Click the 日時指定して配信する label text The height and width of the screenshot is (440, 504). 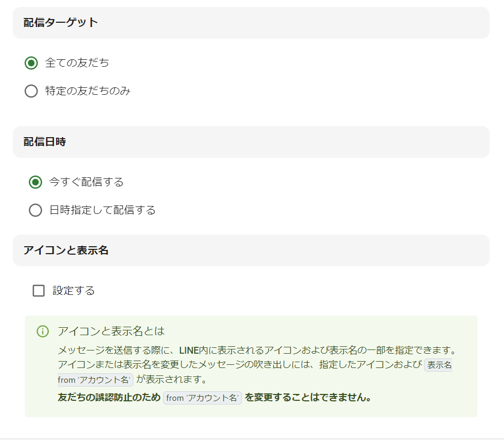tap(103, 210)
